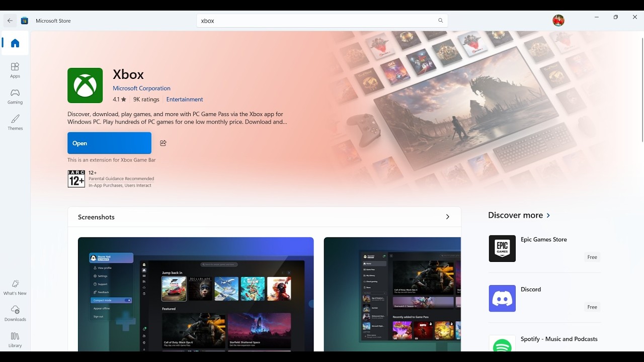This screenshot has width=644, height=362.
Task: Open the Downloads page
Action: pos(15,313)
